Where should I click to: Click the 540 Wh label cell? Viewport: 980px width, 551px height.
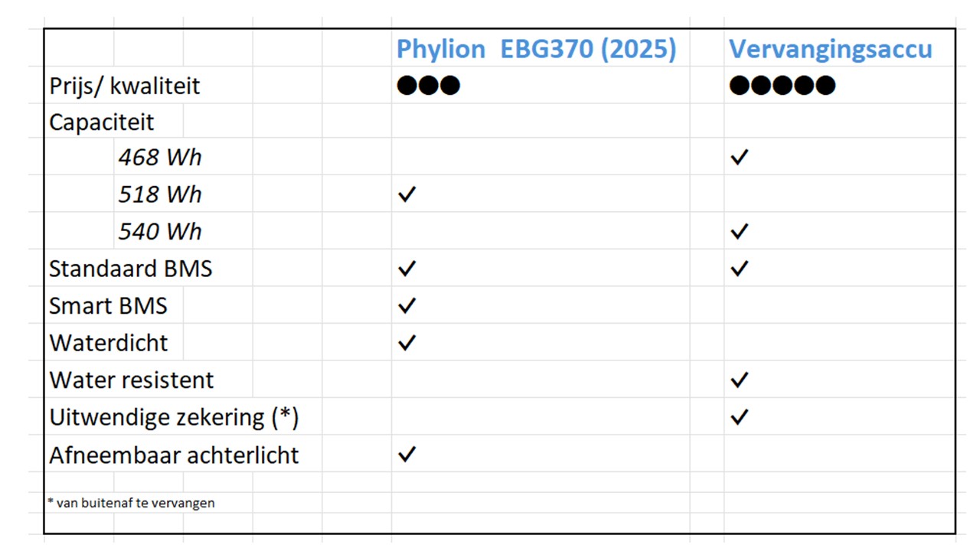pyautogui.click(x=160, y=231)
